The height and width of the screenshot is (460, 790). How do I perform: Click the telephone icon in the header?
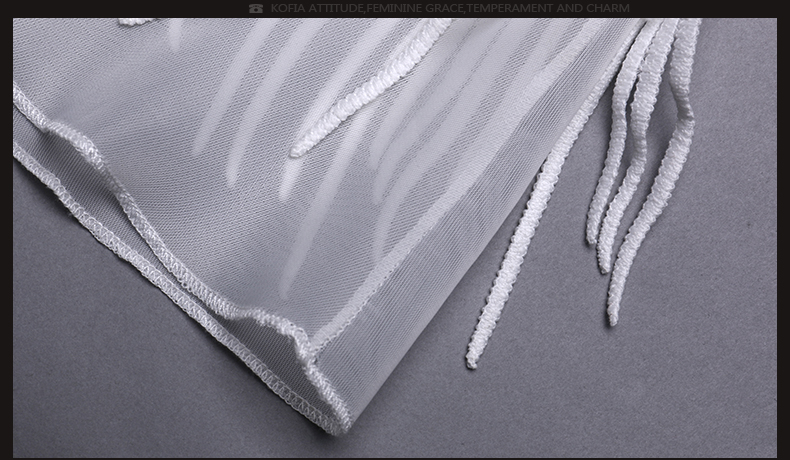[255, 9]
